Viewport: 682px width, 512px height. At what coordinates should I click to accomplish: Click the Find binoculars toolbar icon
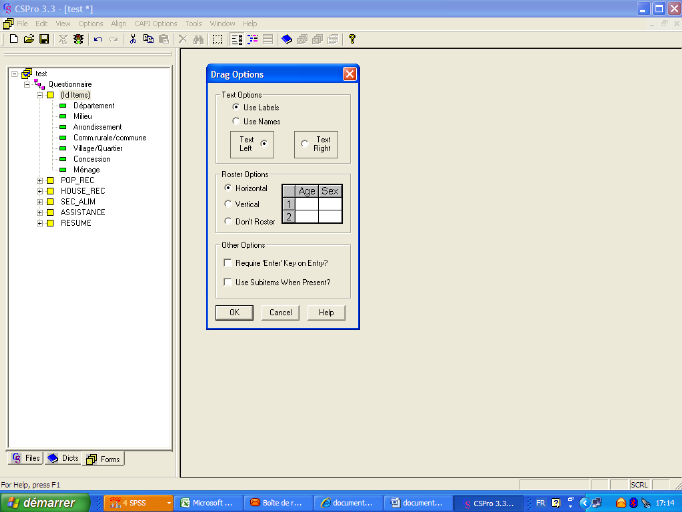point(198,39)
